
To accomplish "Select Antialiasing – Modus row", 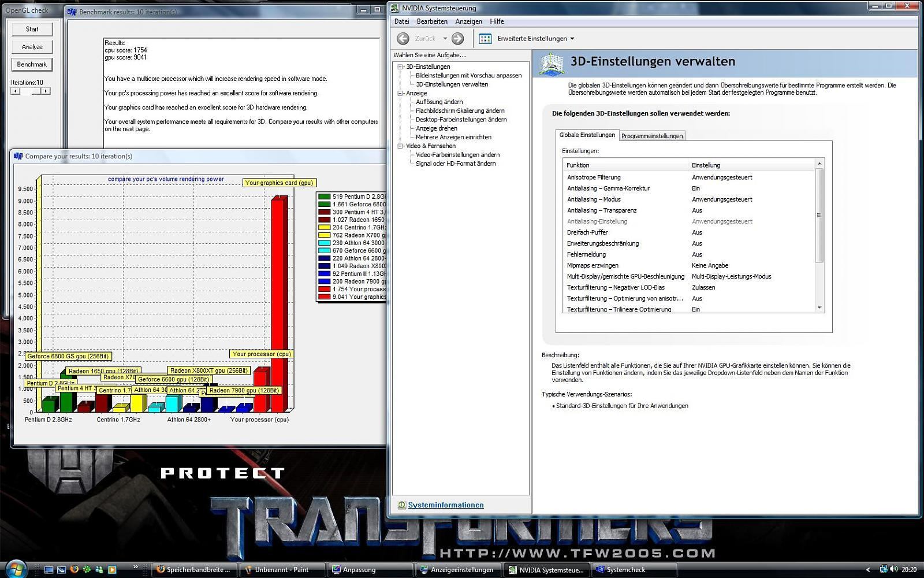I will click(689, 199).
